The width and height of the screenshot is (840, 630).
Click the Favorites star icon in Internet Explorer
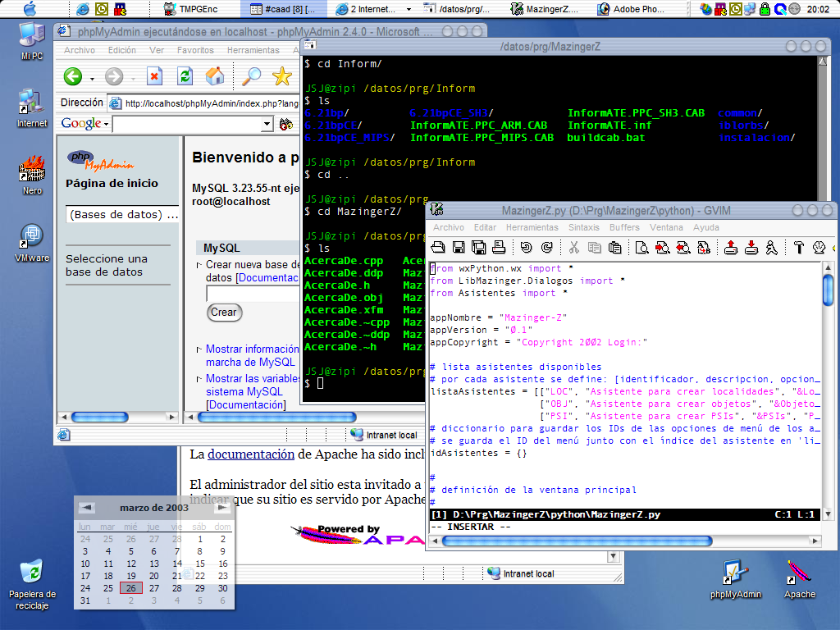pyautogui.click(x=282, y=76)
